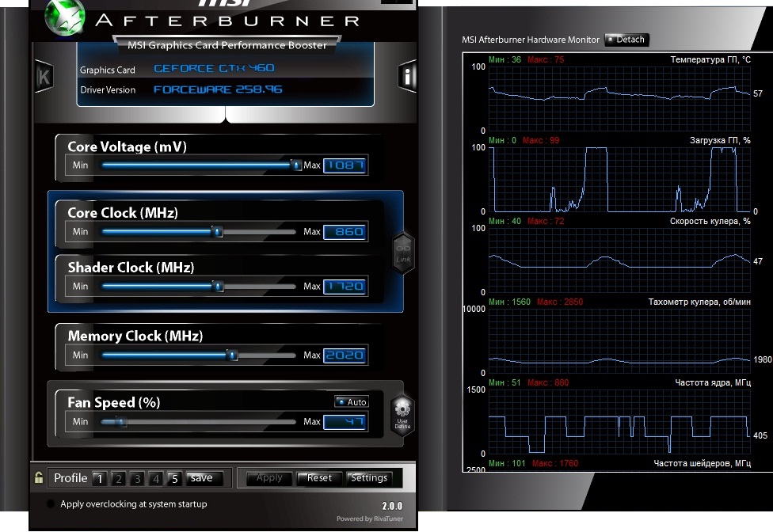
Task: Click the Core Voltage slider handle
Action: pyautogui.click(x=296, y=165)
